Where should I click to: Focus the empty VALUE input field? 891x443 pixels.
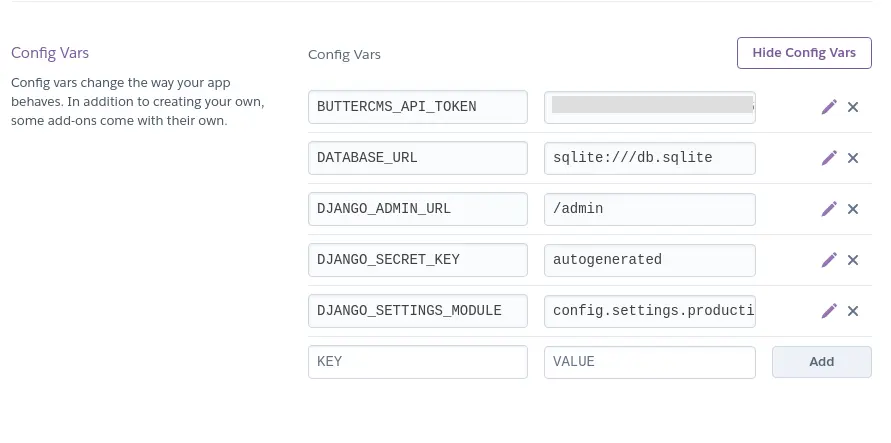(x=650, y=362)
